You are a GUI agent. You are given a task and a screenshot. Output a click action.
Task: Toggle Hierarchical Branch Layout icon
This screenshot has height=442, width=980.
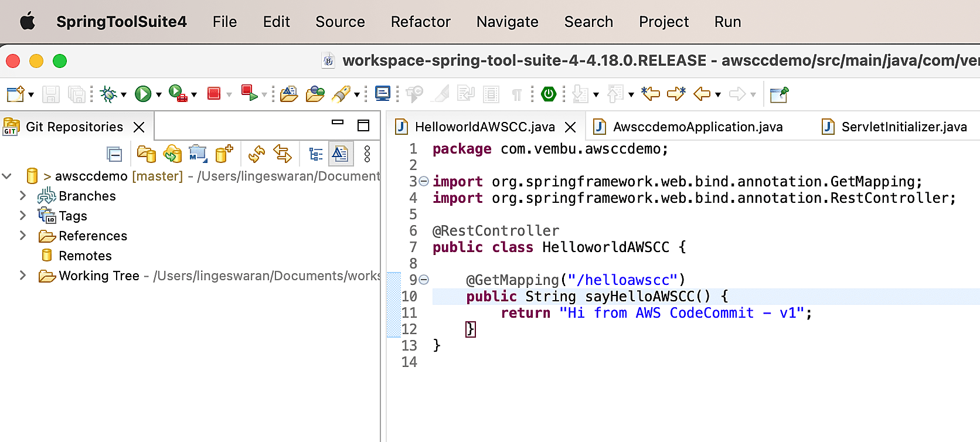click(x=316, y=154)
